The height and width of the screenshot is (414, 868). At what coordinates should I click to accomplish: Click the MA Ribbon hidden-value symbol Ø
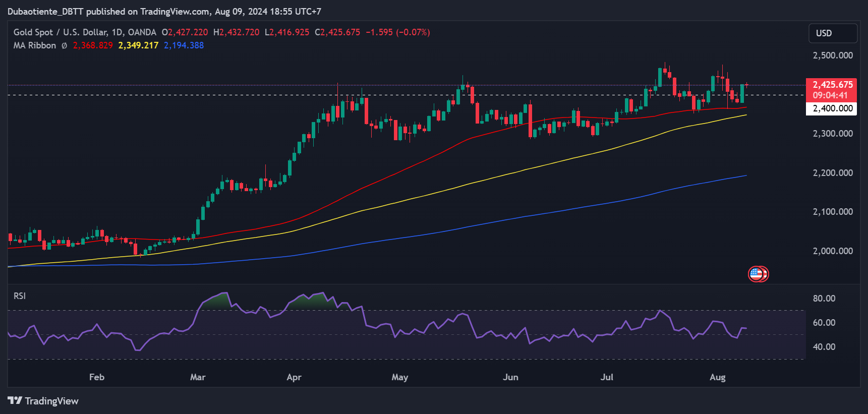64,45
